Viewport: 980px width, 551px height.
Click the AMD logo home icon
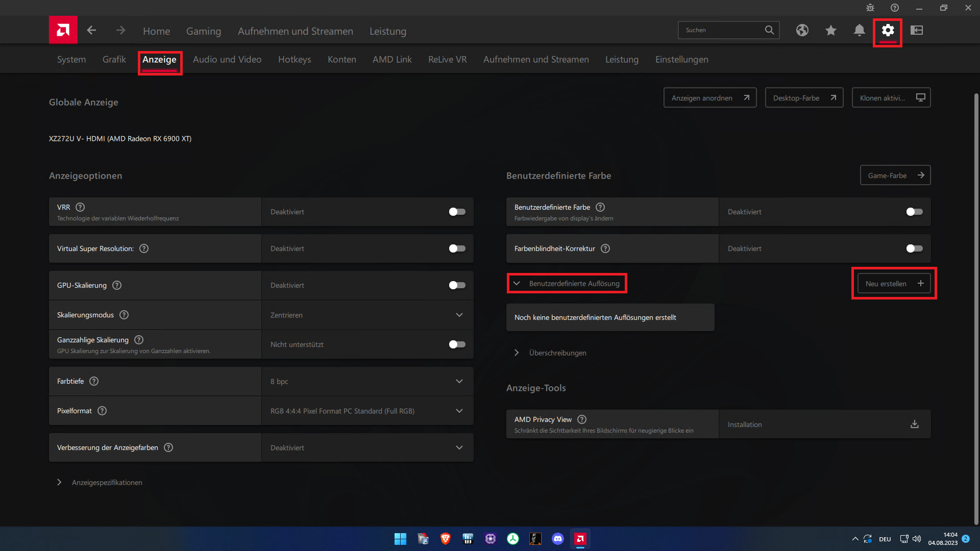coord(63,30)
